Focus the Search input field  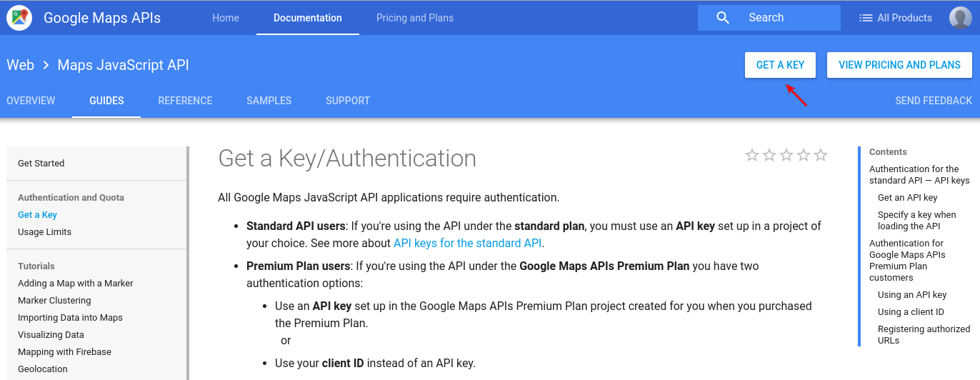[769, 18]
